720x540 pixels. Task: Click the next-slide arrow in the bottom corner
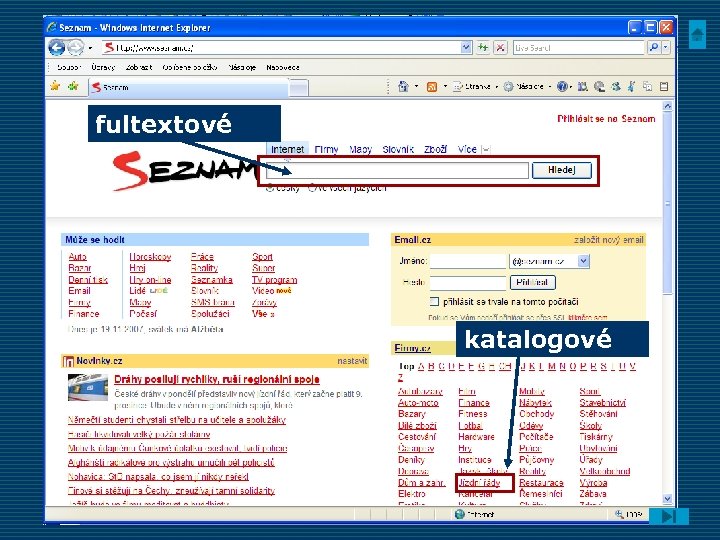[x=669, y=516]
